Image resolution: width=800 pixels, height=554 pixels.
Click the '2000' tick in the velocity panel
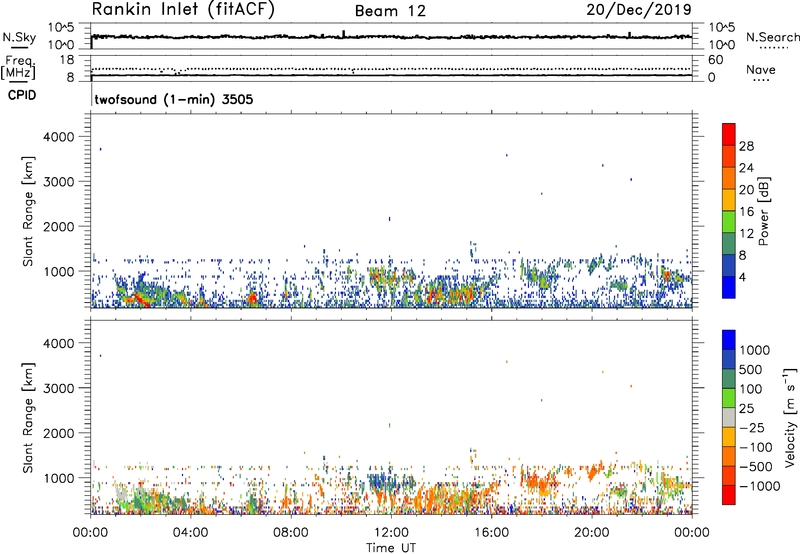click(x=58, y=433)
